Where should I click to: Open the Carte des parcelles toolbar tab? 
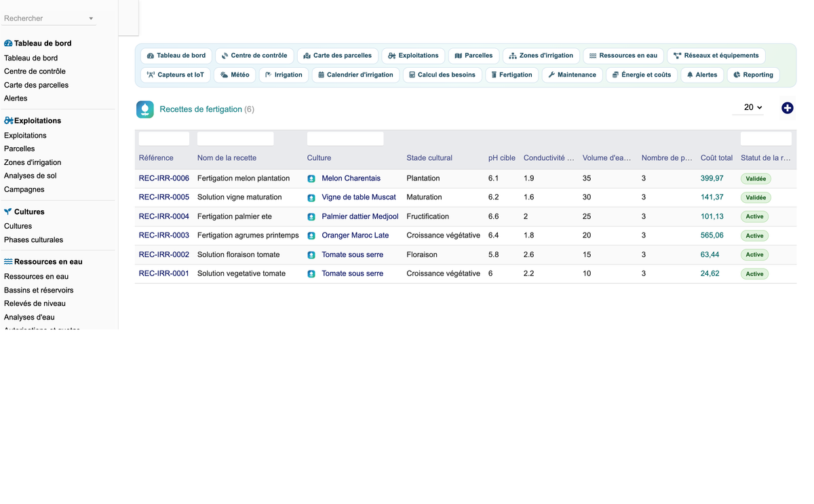coord(338,56)
